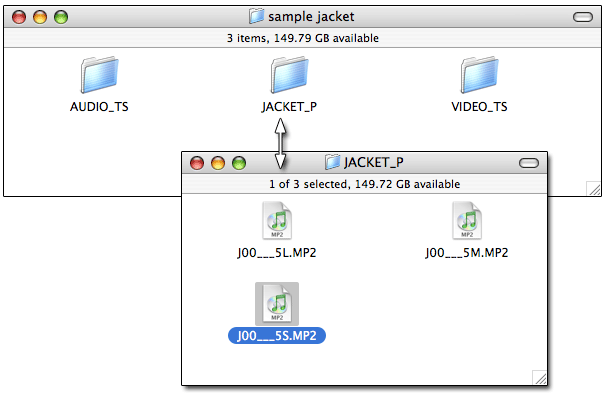Viewport: 605px width, 398px height.
Task: Toggle toolbar pill button of JACKET_P window
Action: (x=529, y=163)
